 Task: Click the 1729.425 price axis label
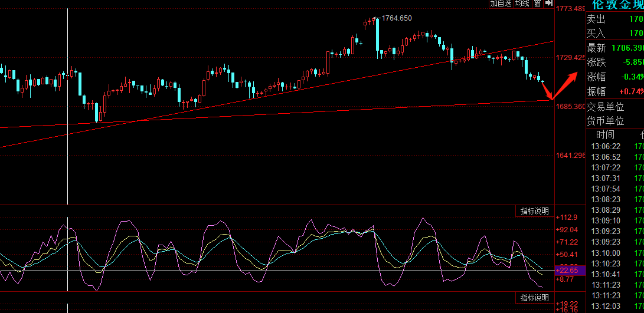point(570,58)
